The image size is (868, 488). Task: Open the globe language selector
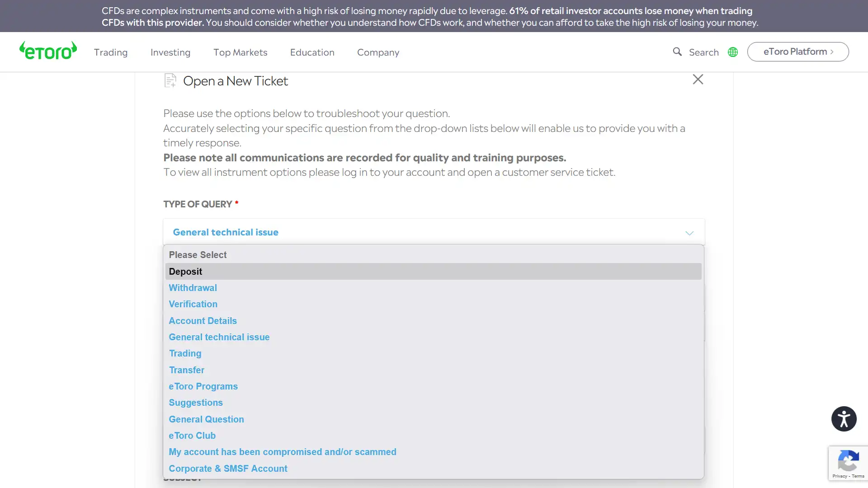(x=733, y=52)
